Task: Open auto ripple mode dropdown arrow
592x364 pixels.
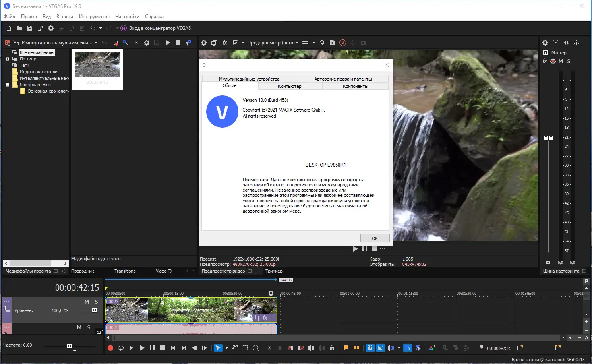Action: coord(399,348)
